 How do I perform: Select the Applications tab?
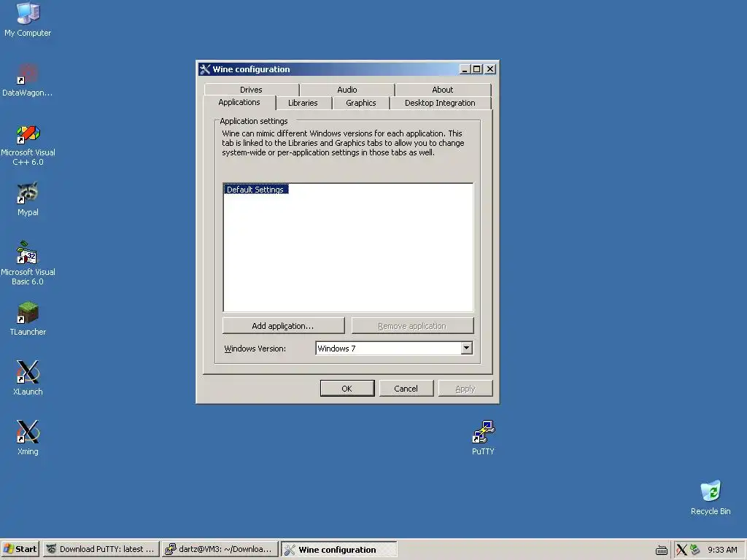[239, 102]
